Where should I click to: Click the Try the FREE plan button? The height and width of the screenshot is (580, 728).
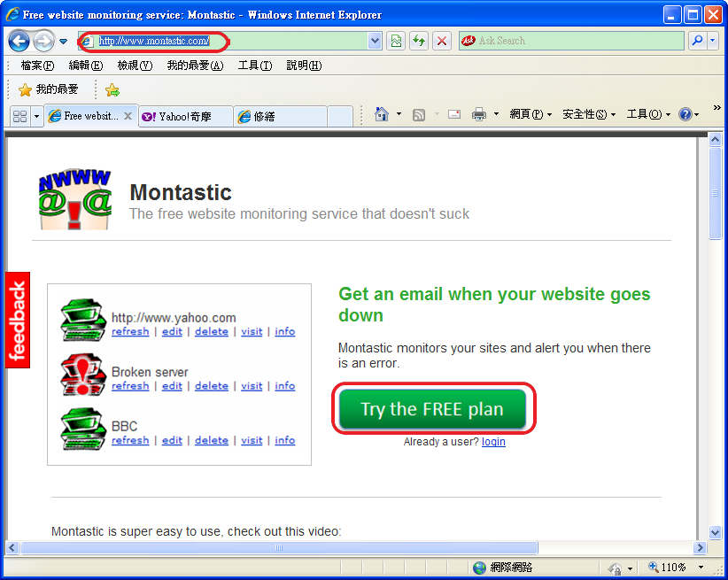(432, 409)
